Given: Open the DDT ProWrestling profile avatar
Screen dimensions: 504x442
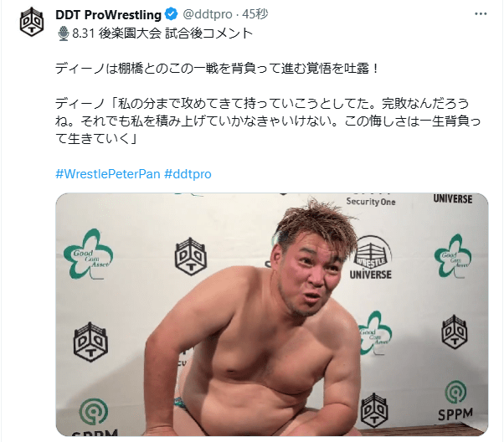Looking at the screenshot, I should (32, 22).
